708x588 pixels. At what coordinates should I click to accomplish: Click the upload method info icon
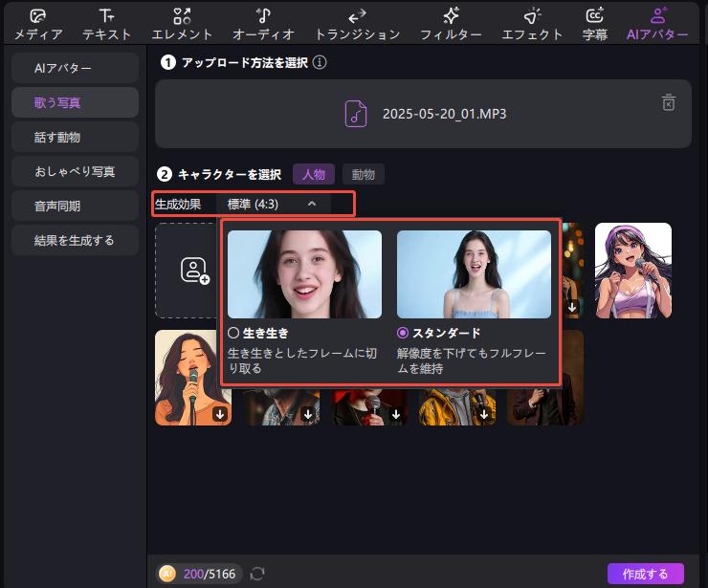pyautogui.click(x=320, y=62)
